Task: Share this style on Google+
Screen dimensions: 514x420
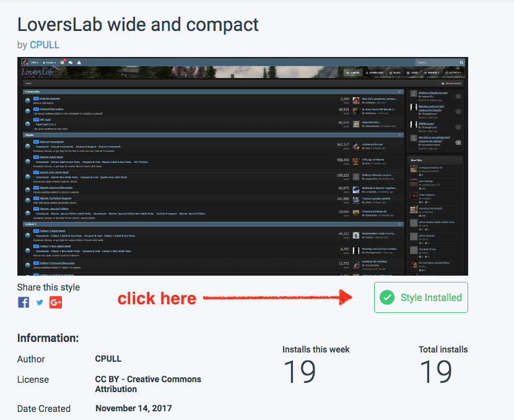Action: tap(56, 302)
